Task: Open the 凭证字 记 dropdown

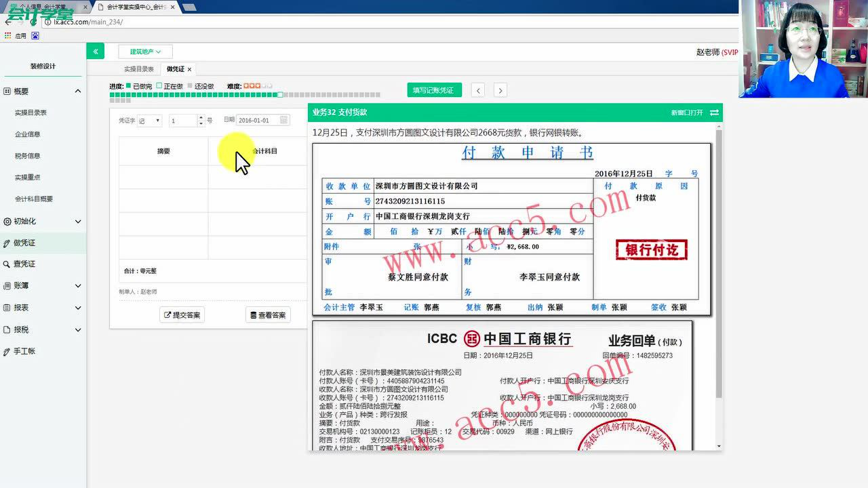Action: (149, 121)
